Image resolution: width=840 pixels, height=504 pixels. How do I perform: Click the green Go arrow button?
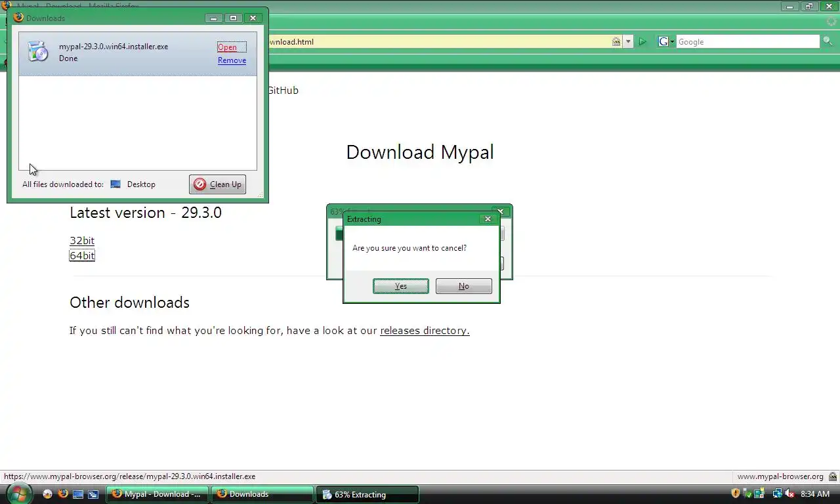click(642, 41)
